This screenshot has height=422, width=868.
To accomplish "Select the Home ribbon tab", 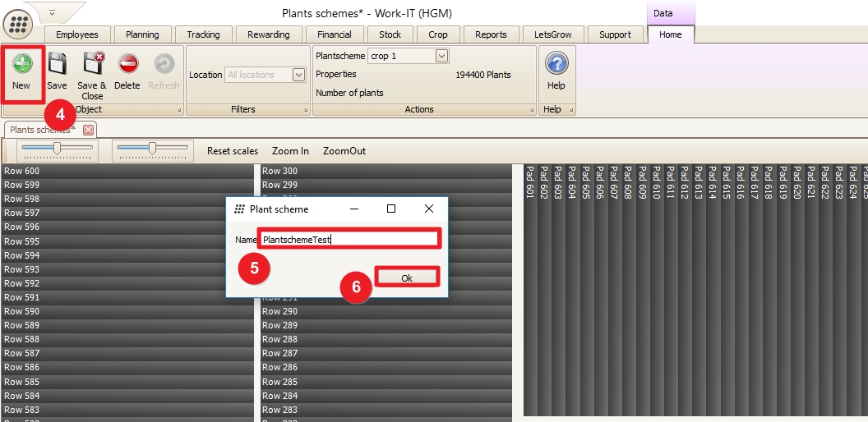I will pos(671,34).
